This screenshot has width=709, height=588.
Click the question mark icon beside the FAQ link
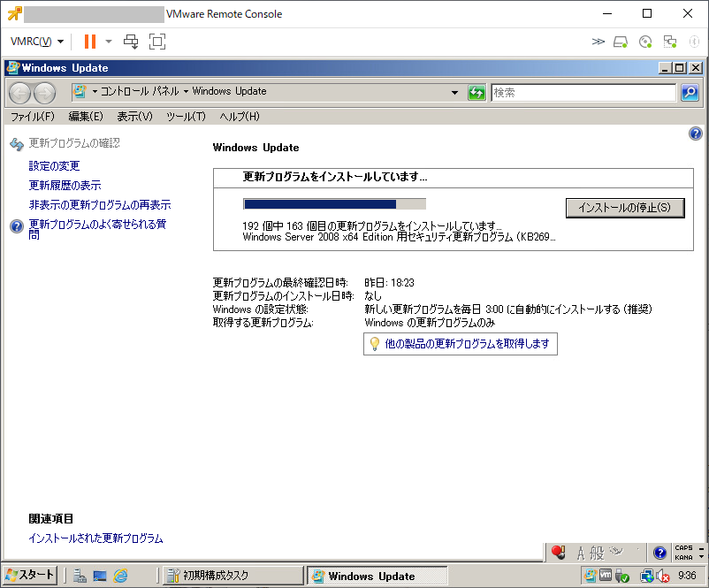[x=17, y=226]
